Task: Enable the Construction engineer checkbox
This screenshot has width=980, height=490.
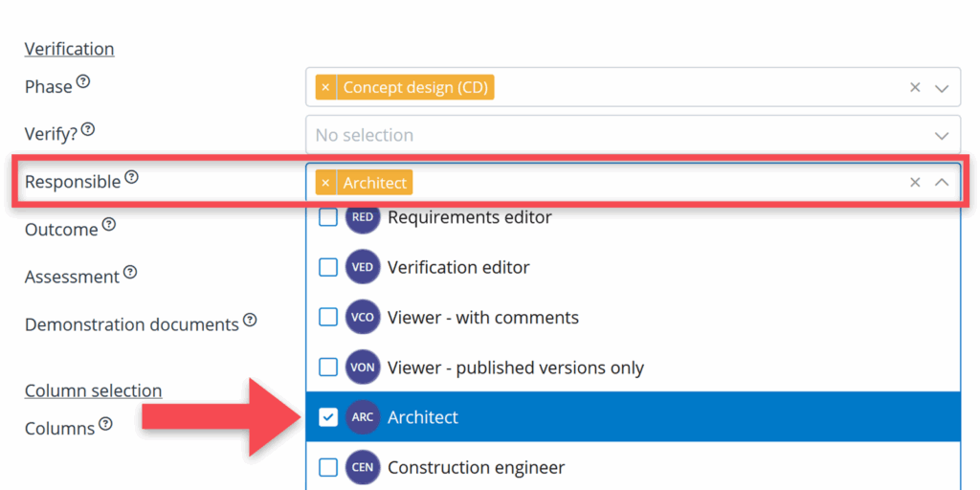Action: coord(328,468)
